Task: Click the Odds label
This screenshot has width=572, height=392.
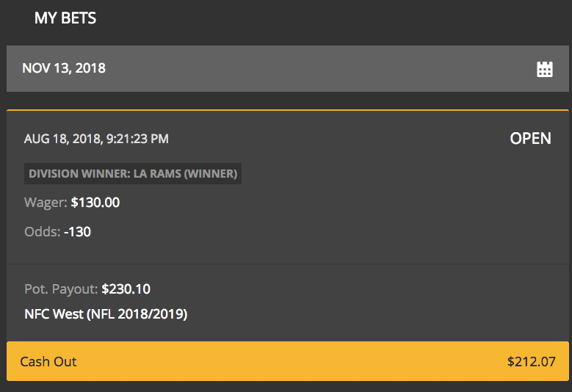Action: click(42, 232)
